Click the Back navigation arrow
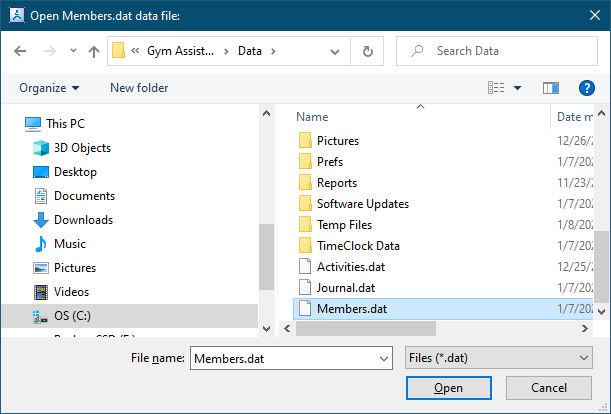 pyautogui.click(x=21, y=51)
